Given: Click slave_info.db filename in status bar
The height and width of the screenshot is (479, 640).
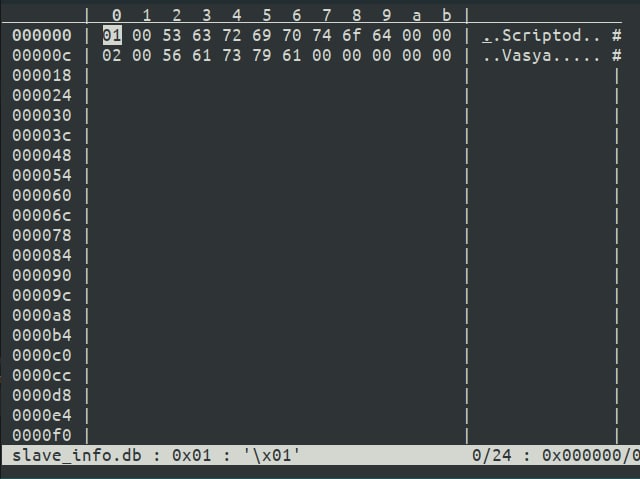Looking at the screenshot, I should point(77,455).
